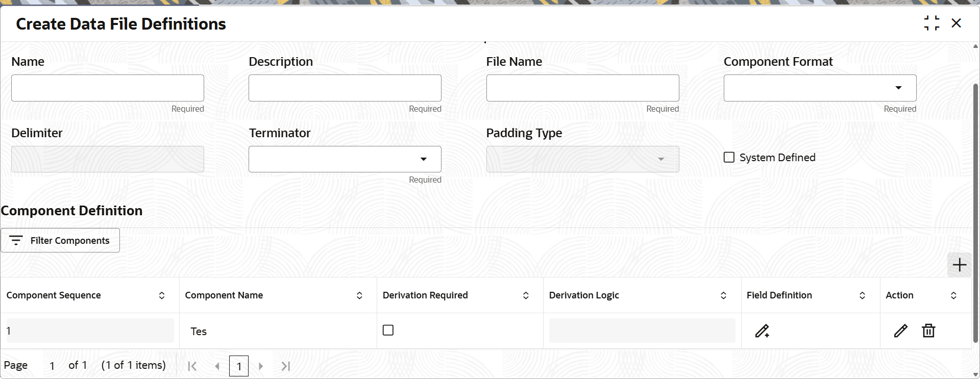Close the Create Data File Definitions dialog

pyautogui.click(x=957, y=23)
